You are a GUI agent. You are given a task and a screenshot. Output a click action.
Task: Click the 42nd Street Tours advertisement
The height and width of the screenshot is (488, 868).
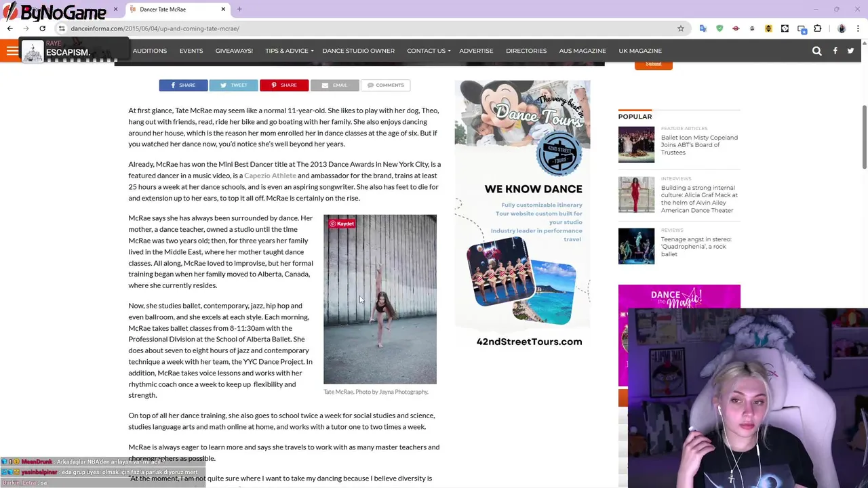[522, 216]
